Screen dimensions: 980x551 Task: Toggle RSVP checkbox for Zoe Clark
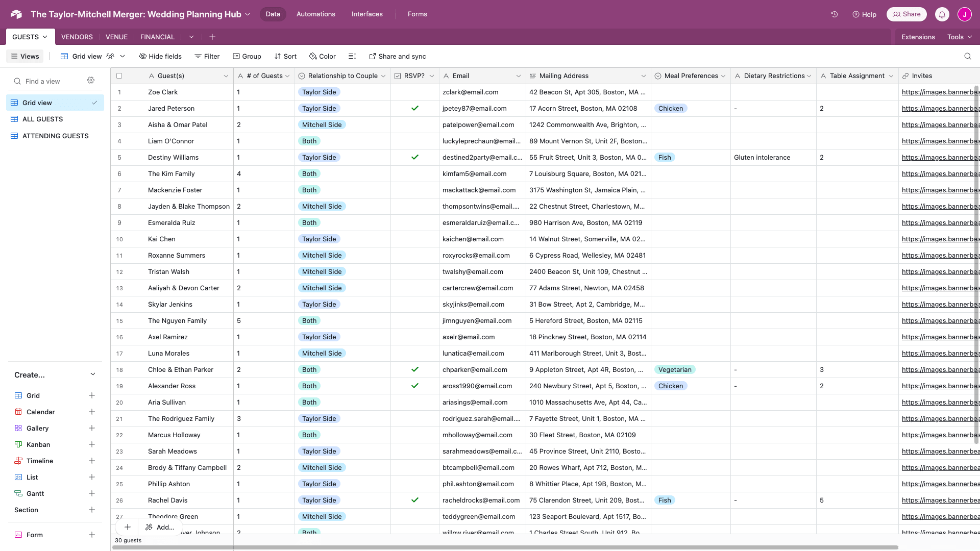click(414, 92)
